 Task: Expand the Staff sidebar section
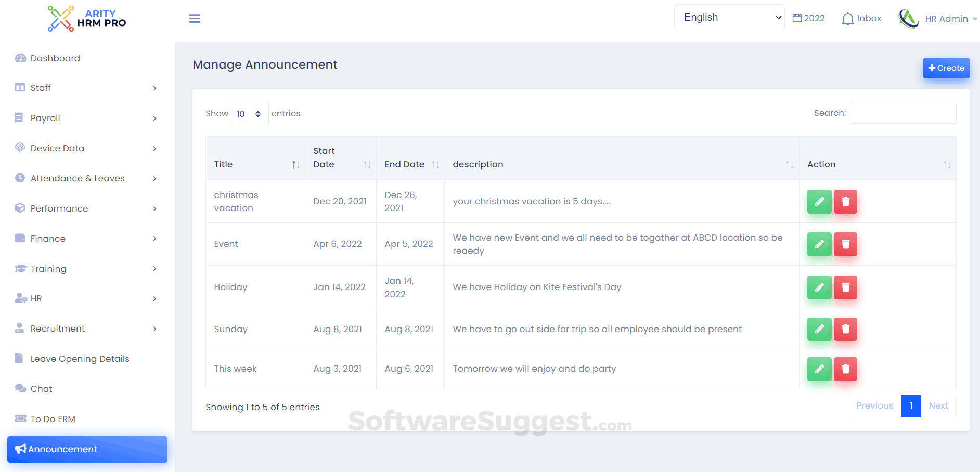[40, 87]
